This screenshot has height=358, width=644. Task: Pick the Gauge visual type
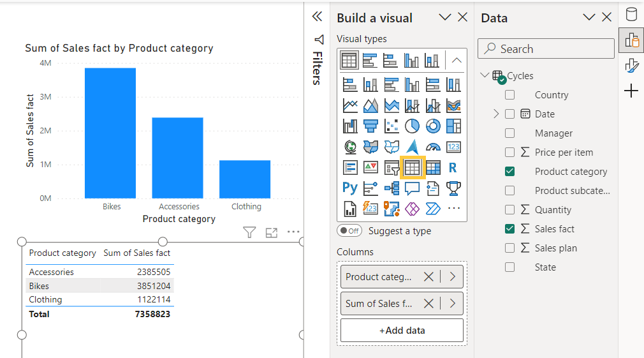tap(433, 147)
